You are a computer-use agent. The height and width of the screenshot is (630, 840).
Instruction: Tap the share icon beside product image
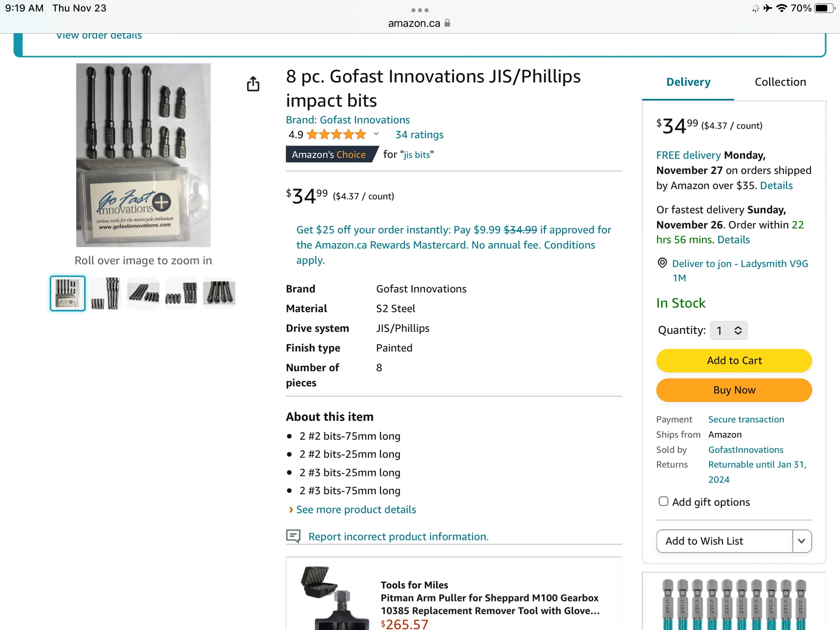point(253,84)
